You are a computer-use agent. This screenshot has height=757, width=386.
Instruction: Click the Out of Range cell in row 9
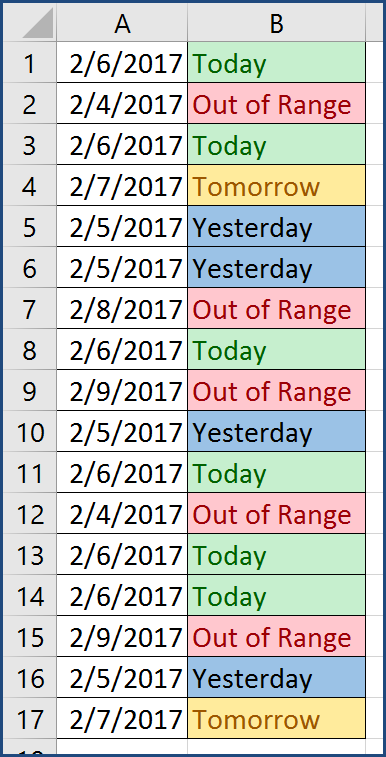pos(276,390)
